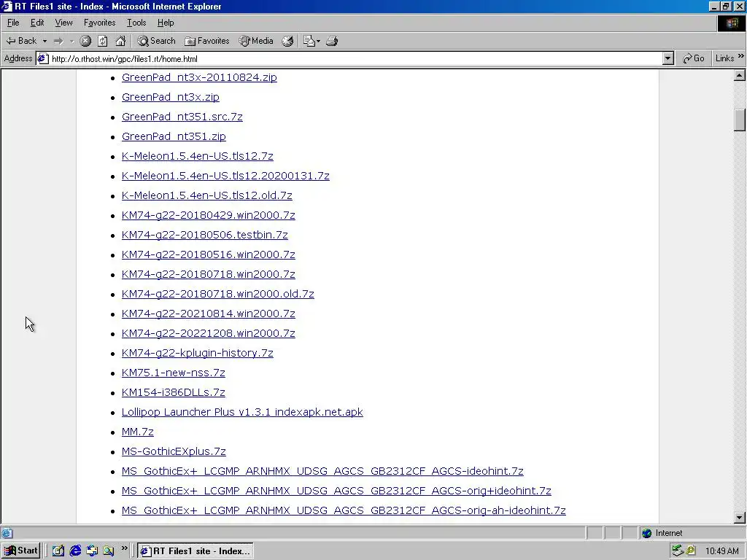Click first Quick Launch notepad icon

[x=58, y=551]
